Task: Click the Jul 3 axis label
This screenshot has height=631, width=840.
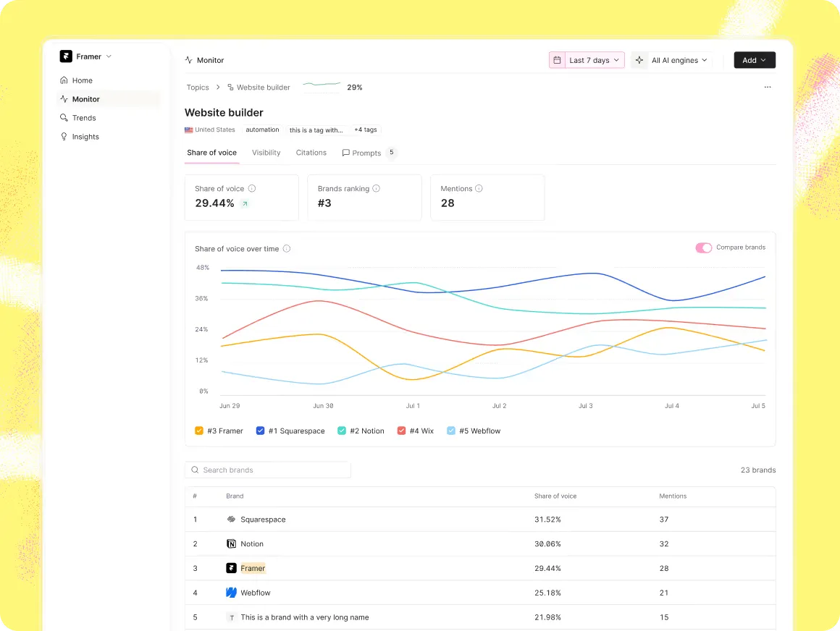Action: [x=586, y=406]
